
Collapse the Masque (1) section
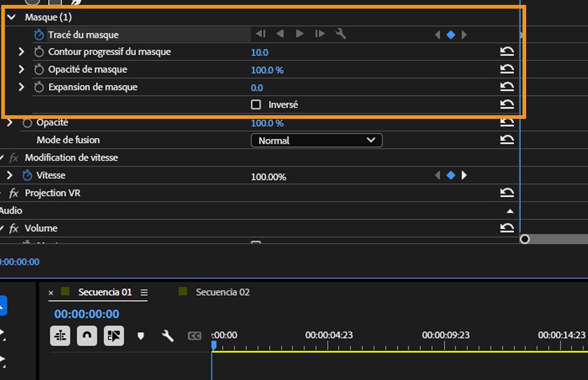[12, 17]
